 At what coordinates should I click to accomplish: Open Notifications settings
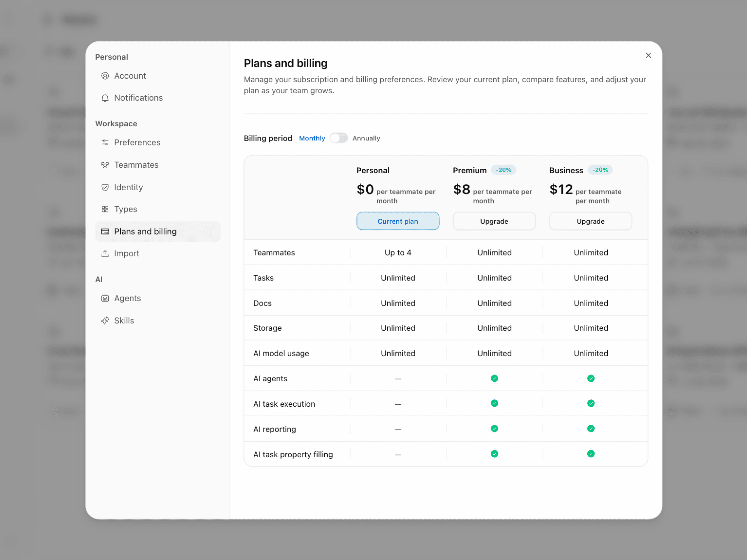(158, 98)
